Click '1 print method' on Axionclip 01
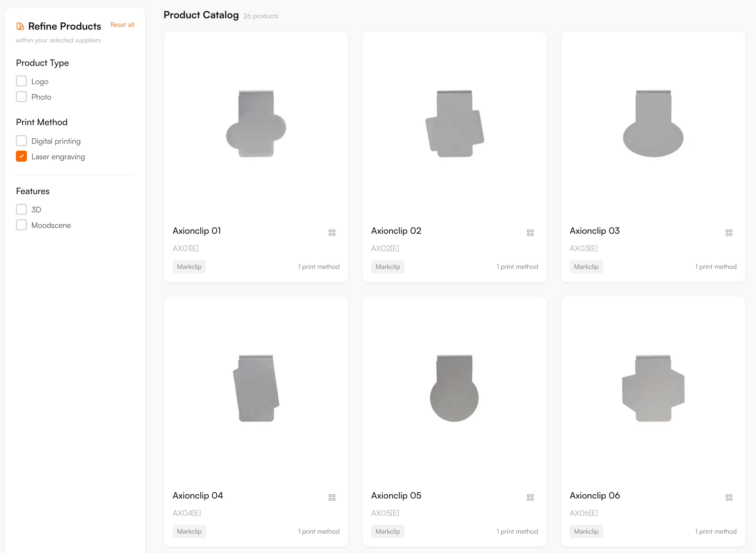756x553 pixels. (319, 267)
